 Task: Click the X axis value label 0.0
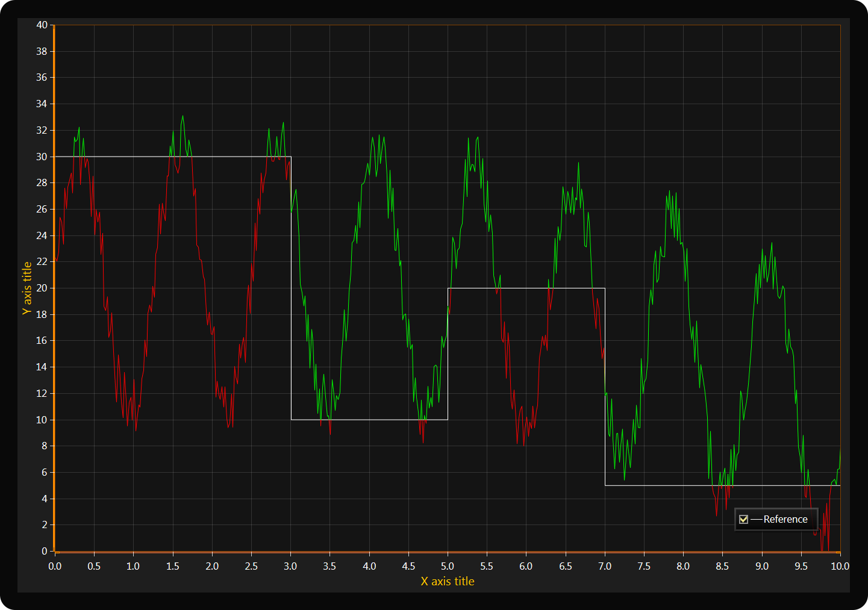click(x=55, y=566)
